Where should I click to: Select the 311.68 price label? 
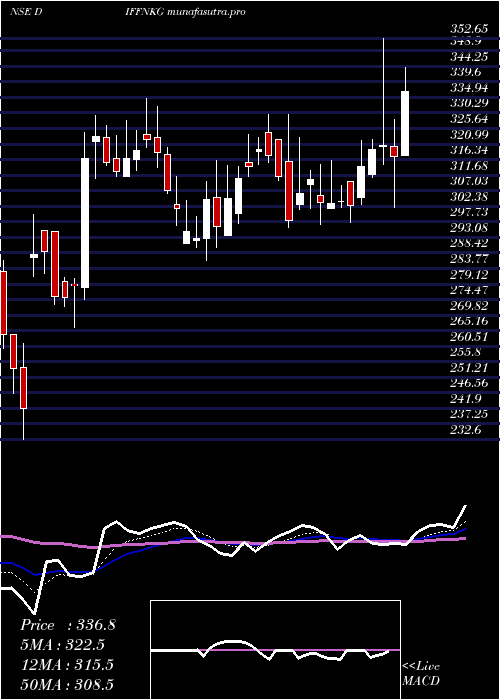coord(469,166)
